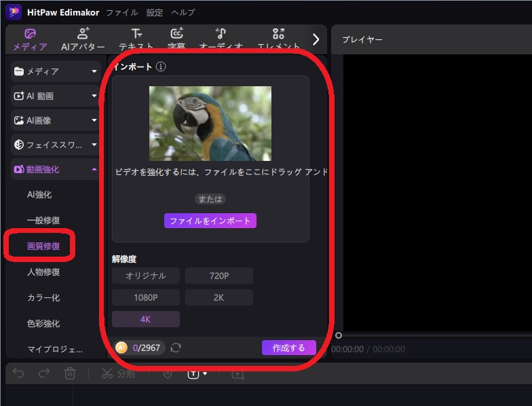Choose 4K resolution
The width and height of the screenshot is (532, 406).
[x=146, y=319]
